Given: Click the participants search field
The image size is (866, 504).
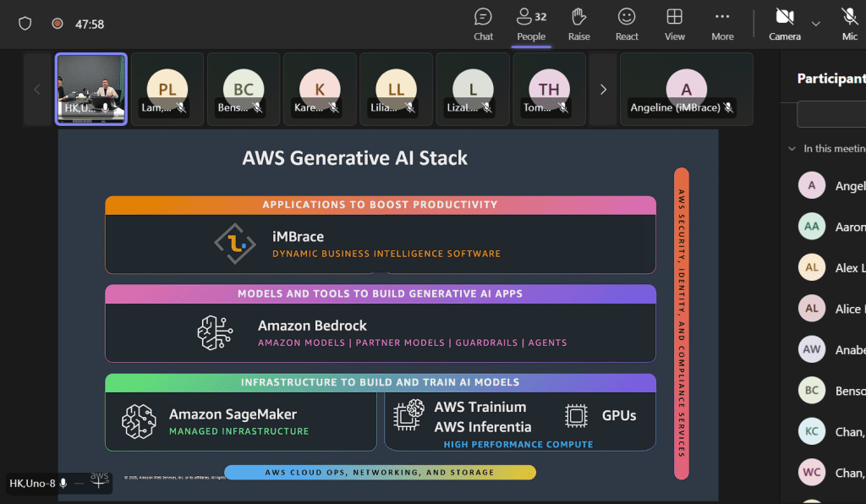Looking at the screenshot, I should pyautogui.click(x=833, y=114).
